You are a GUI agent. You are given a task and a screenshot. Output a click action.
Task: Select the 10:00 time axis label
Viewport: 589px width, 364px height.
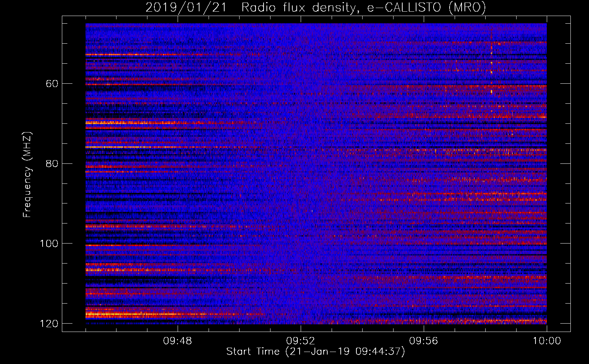tap(547, 341)
